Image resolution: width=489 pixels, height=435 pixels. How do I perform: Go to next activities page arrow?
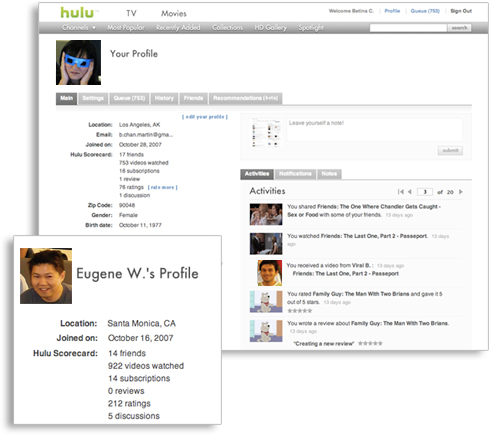coord(461,192)
